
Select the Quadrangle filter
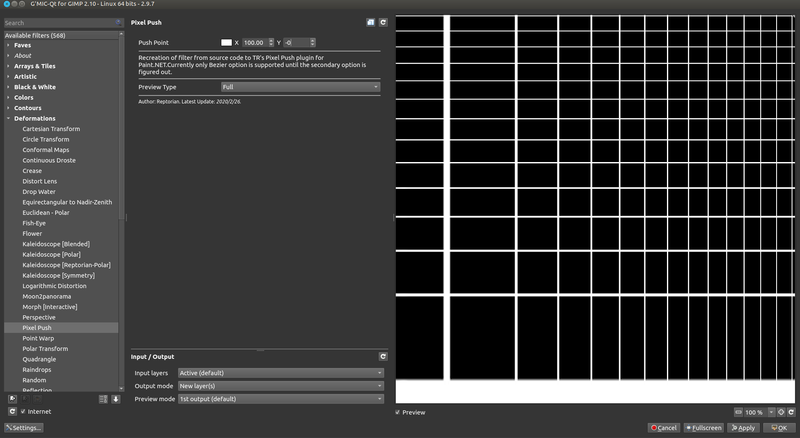click(x=39, y=359)
